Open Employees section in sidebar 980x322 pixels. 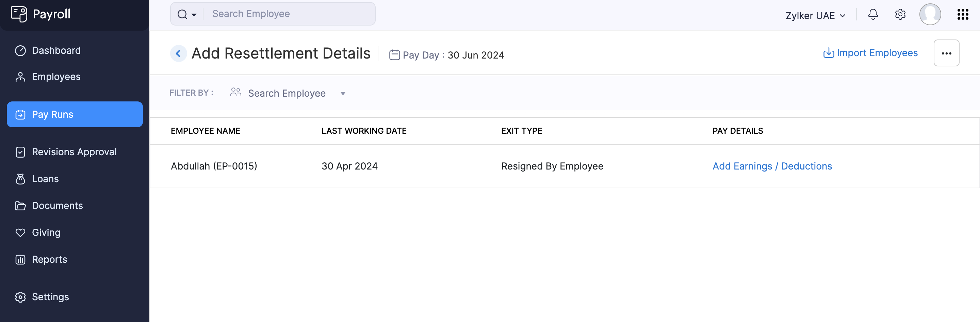(x=56, y=77)
